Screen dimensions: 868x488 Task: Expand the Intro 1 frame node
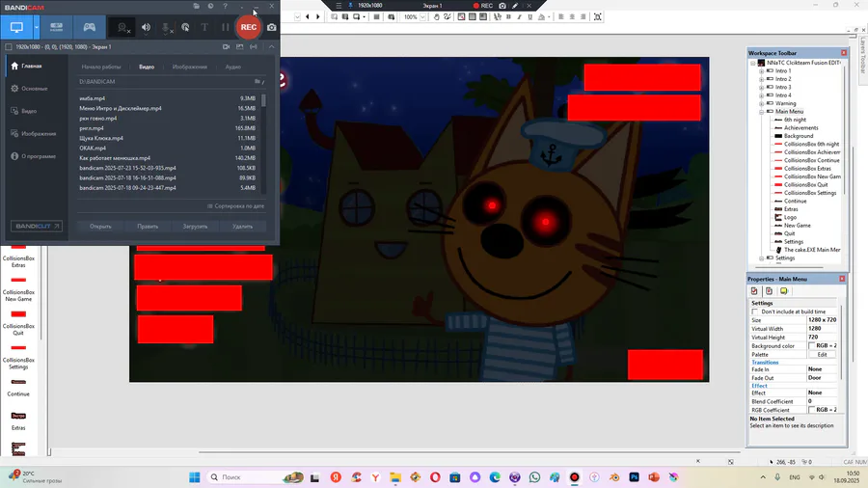pyautogui.click(x=761, y=71)
